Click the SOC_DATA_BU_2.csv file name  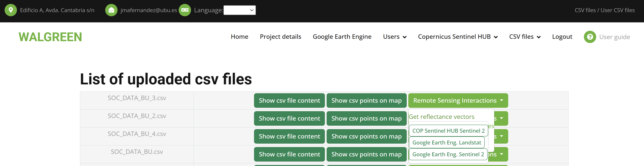click(137, 116)
